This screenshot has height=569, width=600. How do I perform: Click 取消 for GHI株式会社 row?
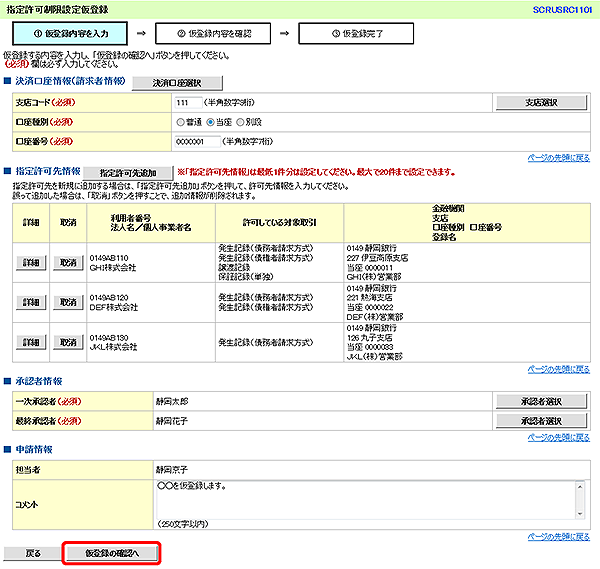[x=68, y=263]
